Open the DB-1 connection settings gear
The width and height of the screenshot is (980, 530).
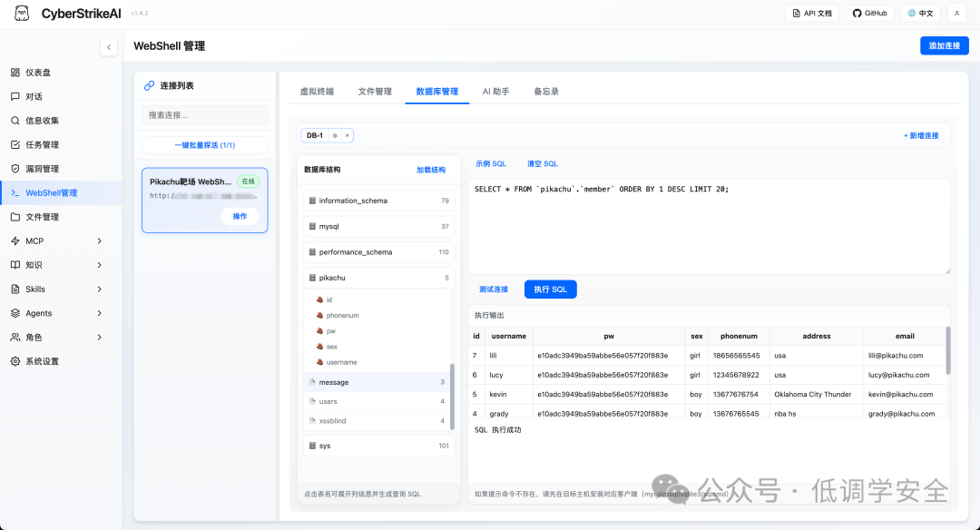pyautogui.click(x=335, y=135)
